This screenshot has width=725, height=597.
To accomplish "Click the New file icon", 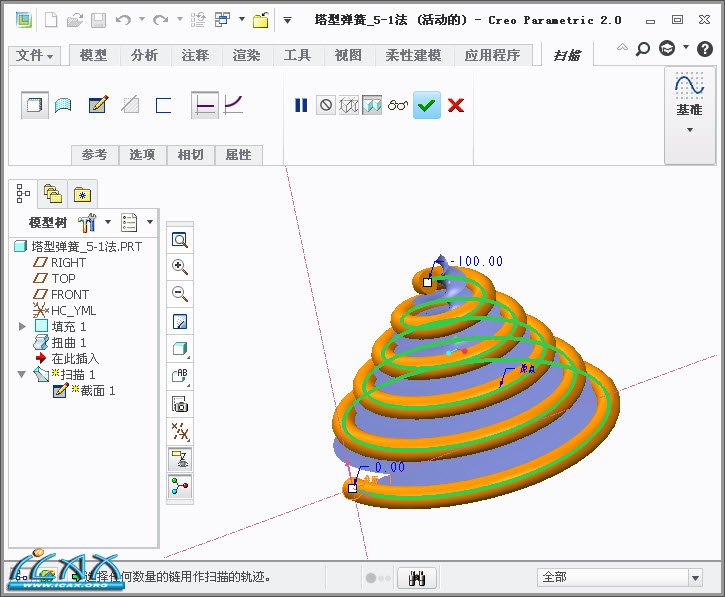I will pos(51,20).
